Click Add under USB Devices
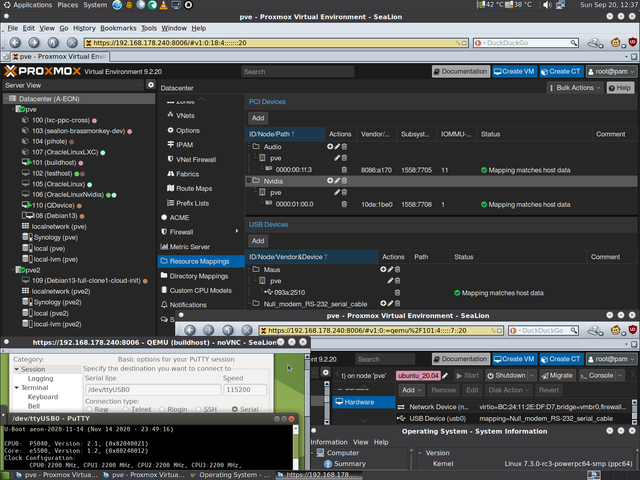 click(258, 241)
